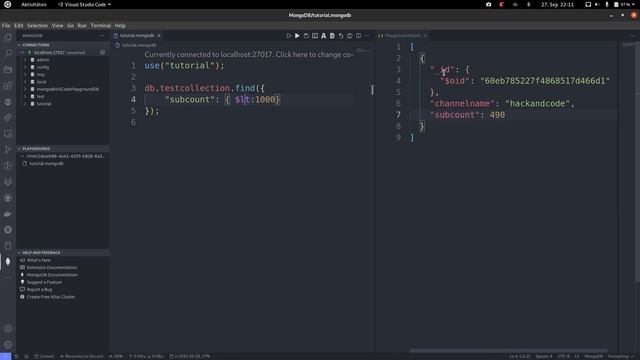
Task: Open the Visual Studio Code app menu in top panel
Action: 84,4
